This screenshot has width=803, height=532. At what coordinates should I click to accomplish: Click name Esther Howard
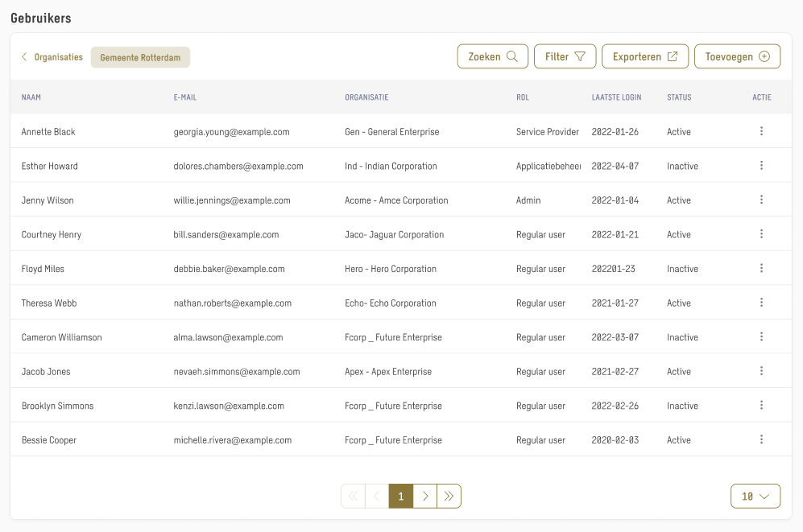pos(50,166)
